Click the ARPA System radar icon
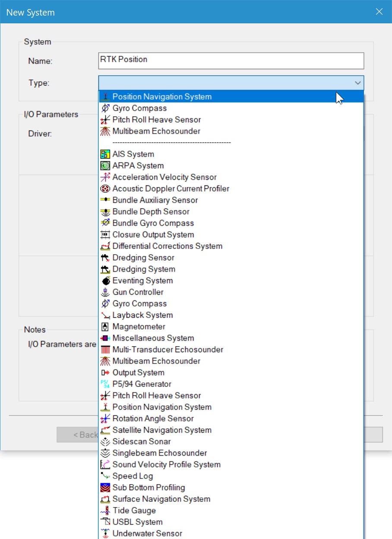This screenshot has width=392, height=539. [x=105, y=166]
